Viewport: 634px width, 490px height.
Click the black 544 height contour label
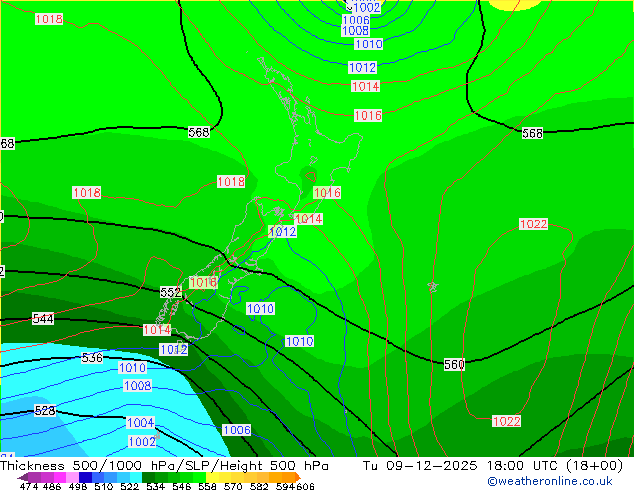pyautogui.click(x=43, y=319)
